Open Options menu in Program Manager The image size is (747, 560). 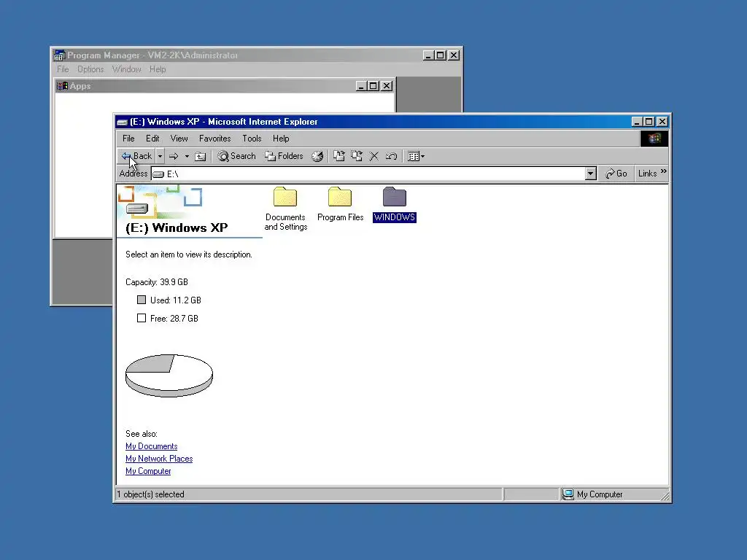(90, 69)
